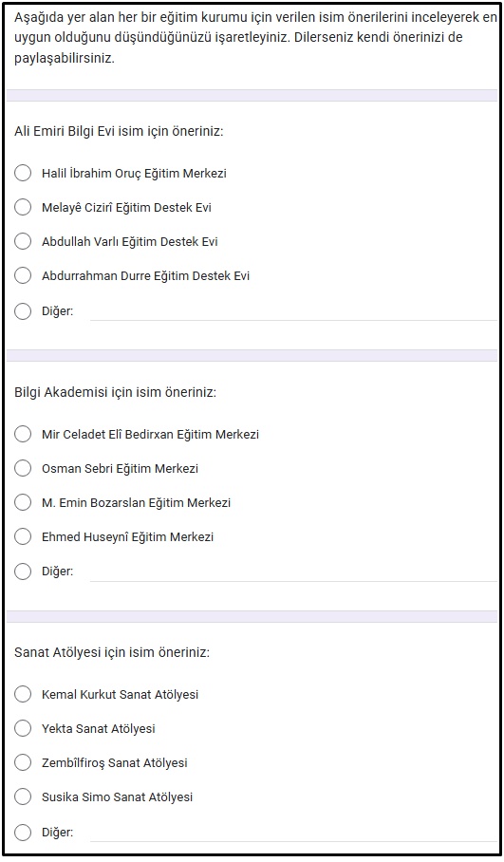Select Susika Simo Sanat Atölyesi

(x=23, y=796)
